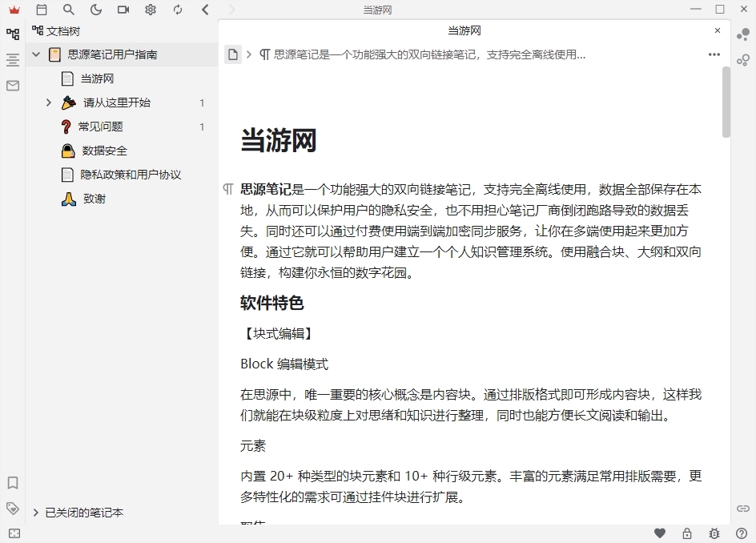Collapse the 思源笔记用户指南 notebook

[x=36, y=54]
